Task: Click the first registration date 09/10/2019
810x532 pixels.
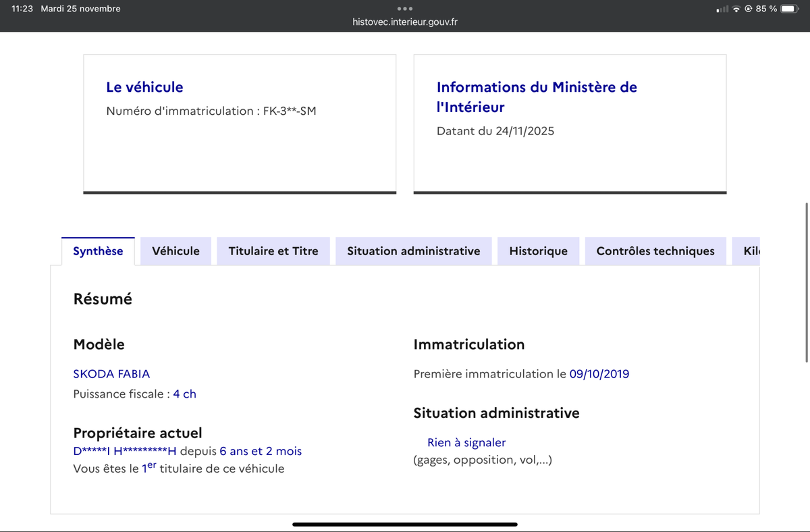Action: coord(599,374)
